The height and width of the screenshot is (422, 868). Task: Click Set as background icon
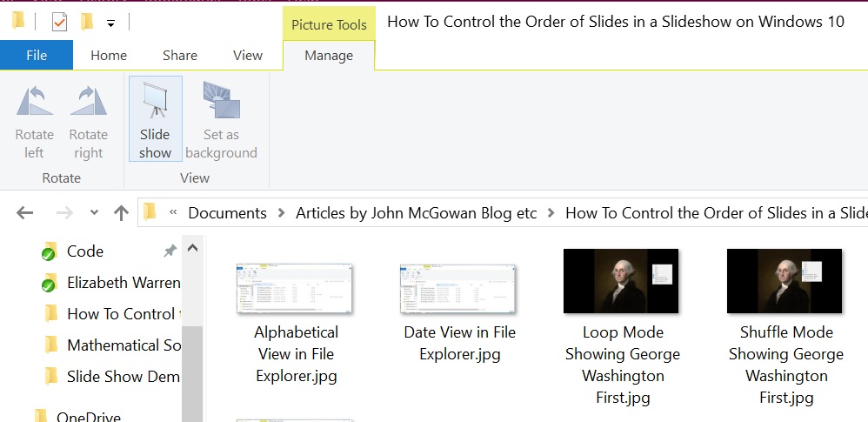tap(221, 101)
